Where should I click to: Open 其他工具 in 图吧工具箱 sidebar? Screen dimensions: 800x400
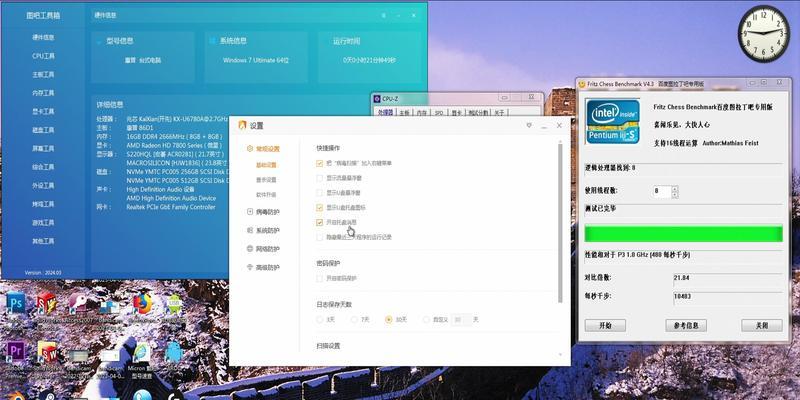[x=43, y=241]
